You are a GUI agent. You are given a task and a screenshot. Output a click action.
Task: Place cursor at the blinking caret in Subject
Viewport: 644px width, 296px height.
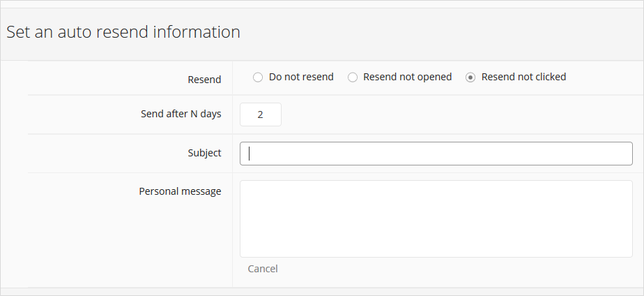point(250,154)
